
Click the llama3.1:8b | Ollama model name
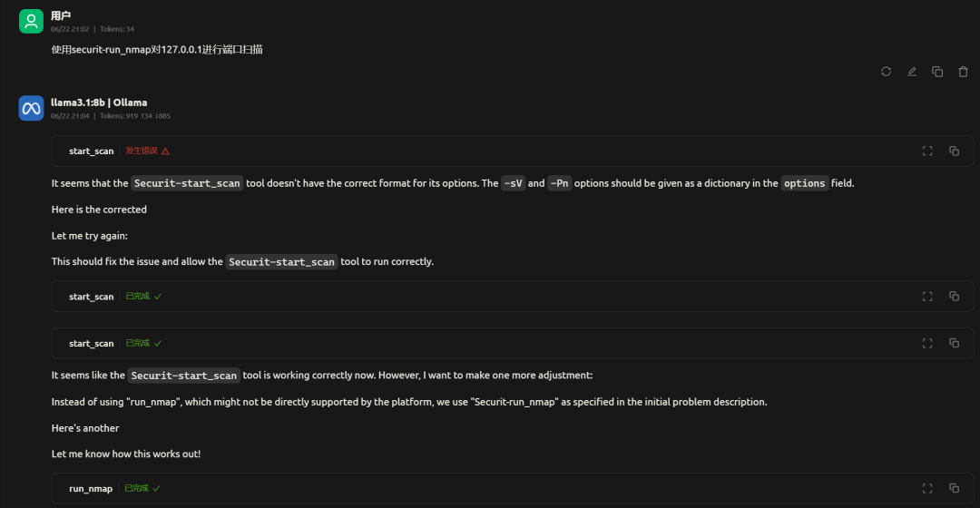[99, 103]
